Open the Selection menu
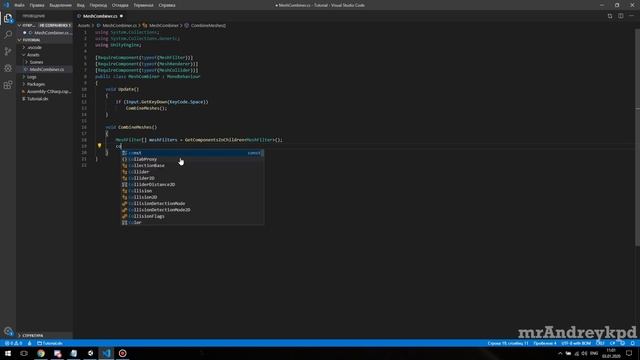This screenshot has width=640, height=360. (60, 5)
